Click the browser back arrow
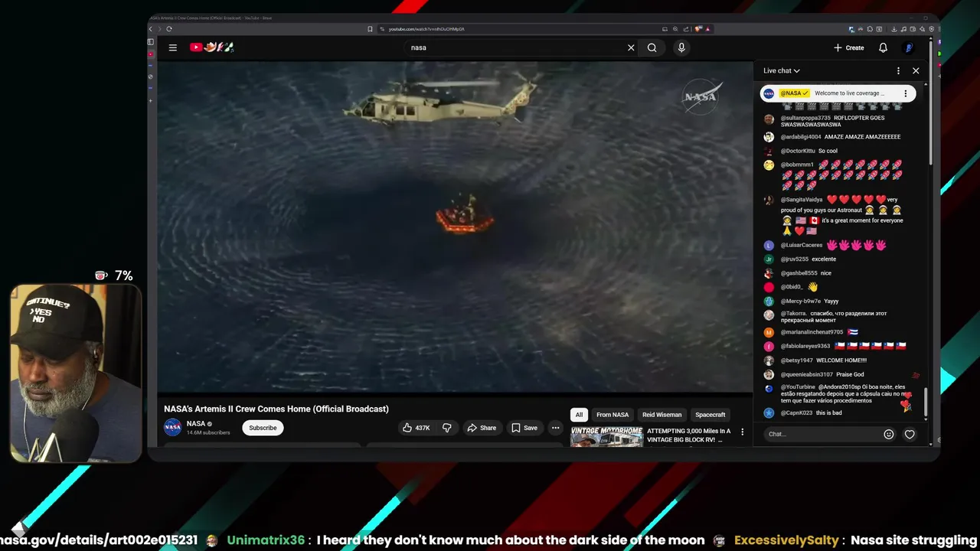The image size is (980, 551). coord(151,29)
